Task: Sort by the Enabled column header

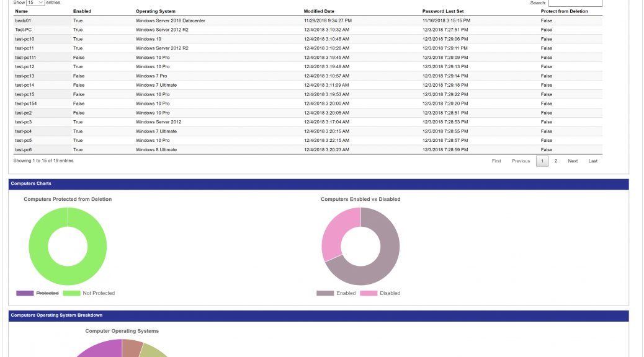Action: [82, 12]
